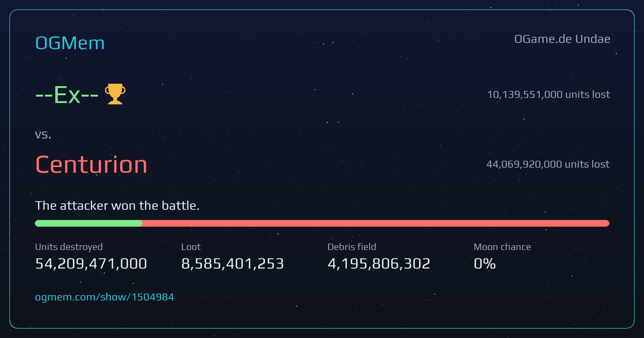644x338 pixels.
Task: Click the 'vs.' separator text
Action: coord(43,135)
